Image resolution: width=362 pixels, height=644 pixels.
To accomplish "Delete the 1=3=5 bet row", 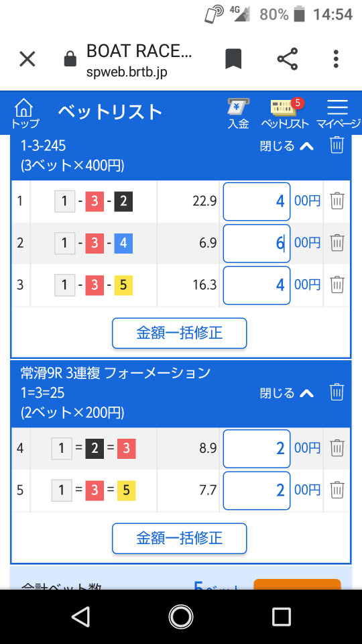I will tap(337, 490).
